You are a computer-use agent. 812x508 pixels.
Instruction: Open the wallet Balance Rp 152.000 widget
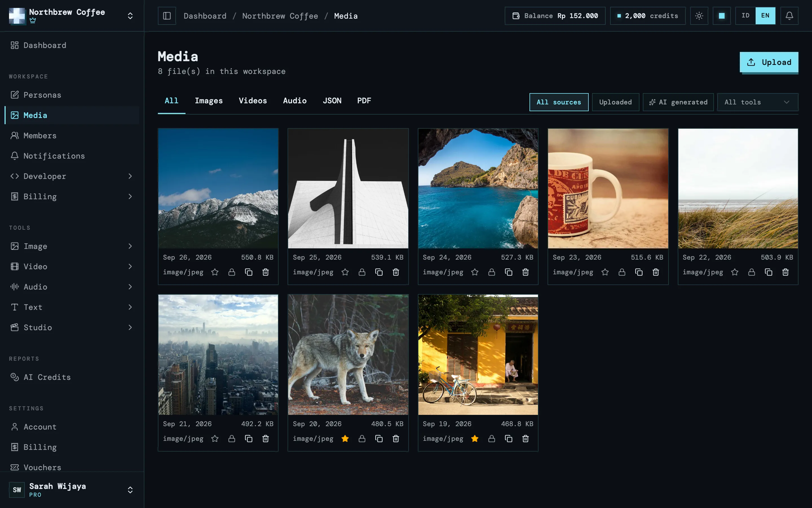point(555,16)
